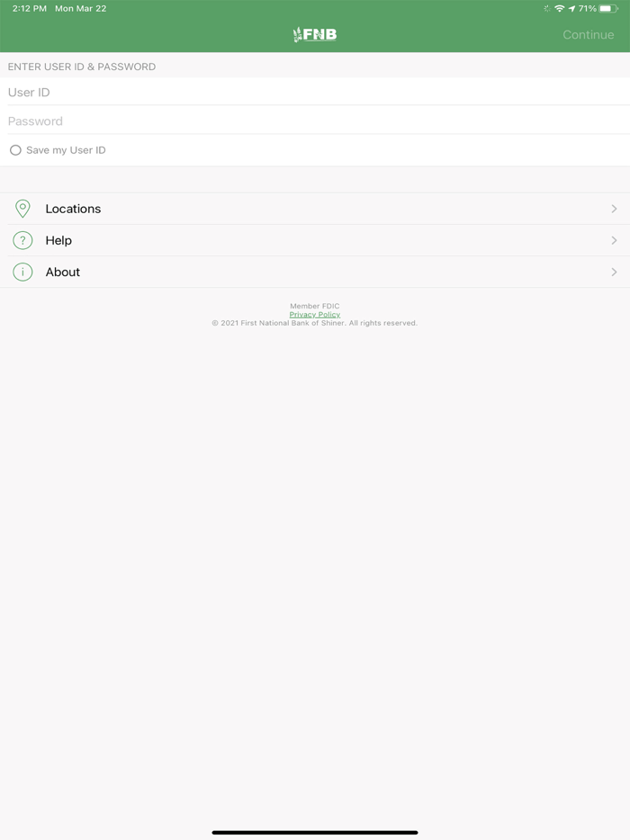The height and width of the screenshot is (840, 630).
Task: Open the Privacy Policy link
Action: tap(315, 315)
